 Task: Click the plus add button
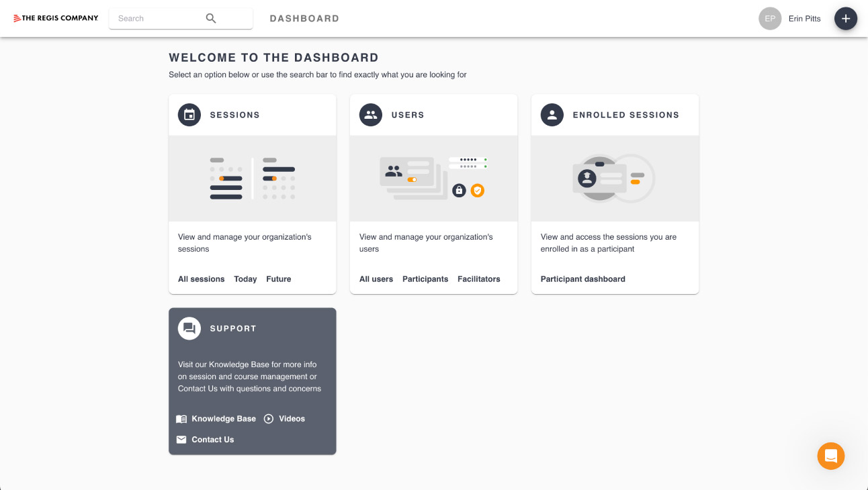(x=846, y=19)
